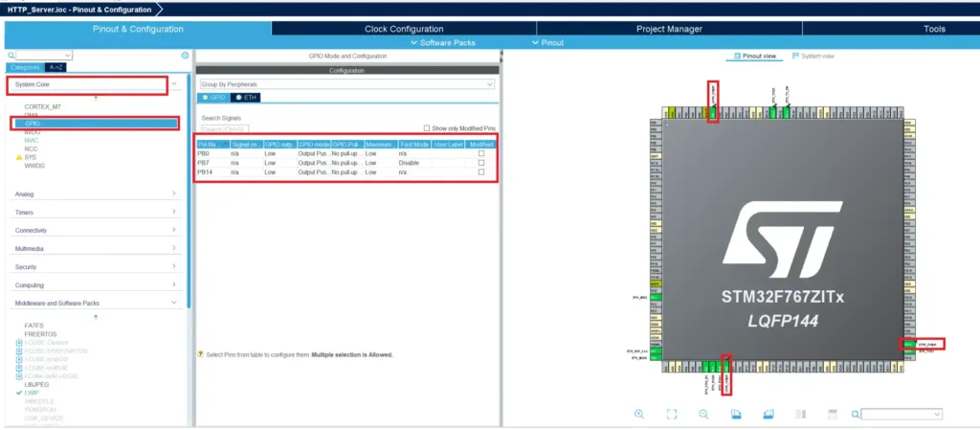Screen dimensions: 980x430
Task: Select the ETH configuration tab
Action: point(246,98)
